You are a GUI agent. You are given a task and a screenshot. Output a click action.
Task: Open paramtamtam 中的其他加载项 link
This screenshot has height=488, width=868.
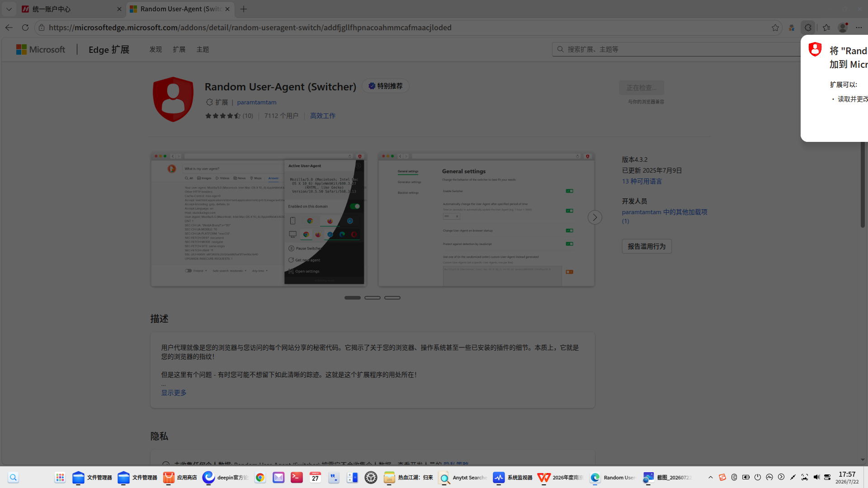[665, 216]
